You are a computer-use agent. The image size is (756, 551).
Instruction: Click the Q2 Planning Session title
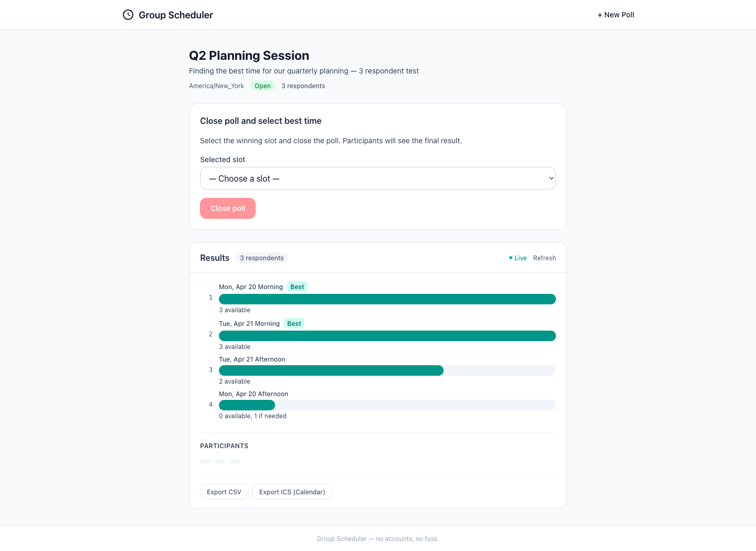pyautogui.click(x=249, y=56)
